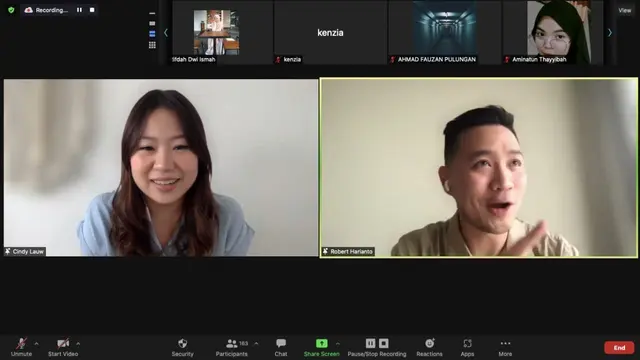Image resolution: width=640 pixels, height=360 pixels.
Task: Click muted mic icon on Aminatun Thayyibah tile
Action: [507, 60]
